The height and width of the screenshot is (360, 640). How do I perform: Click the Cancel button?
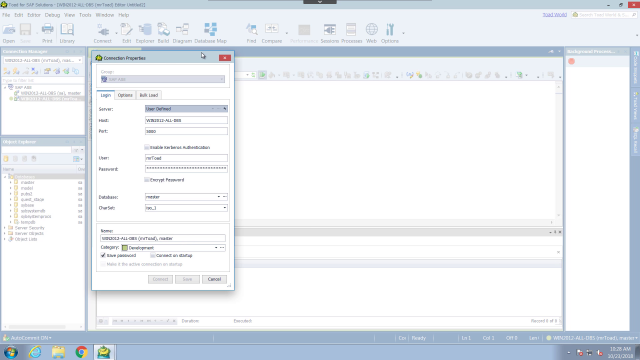point(214,279)
